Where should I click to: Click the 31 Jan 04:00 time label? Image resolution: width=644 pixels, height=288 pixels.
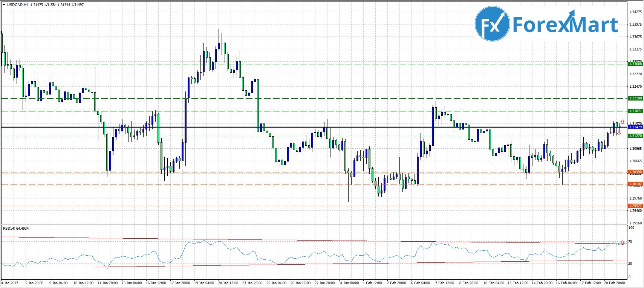[349, 283]
